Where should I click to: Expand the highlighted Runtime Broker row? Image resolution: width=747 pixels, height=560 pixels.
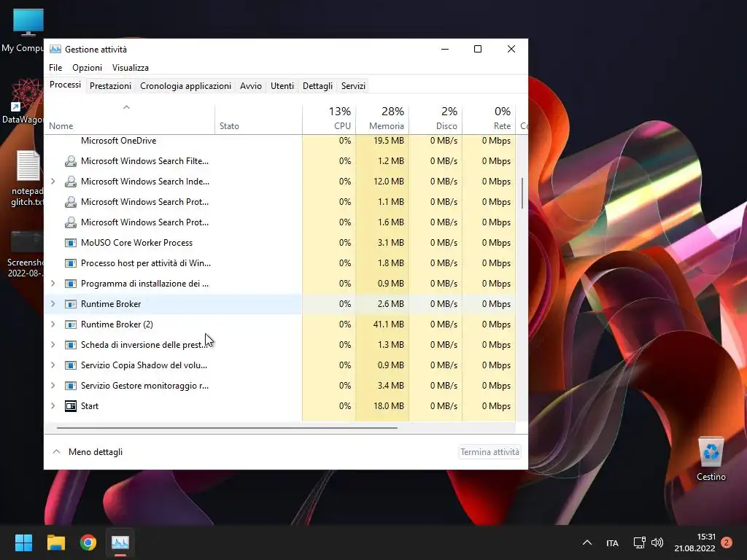[x=53, y=304]
